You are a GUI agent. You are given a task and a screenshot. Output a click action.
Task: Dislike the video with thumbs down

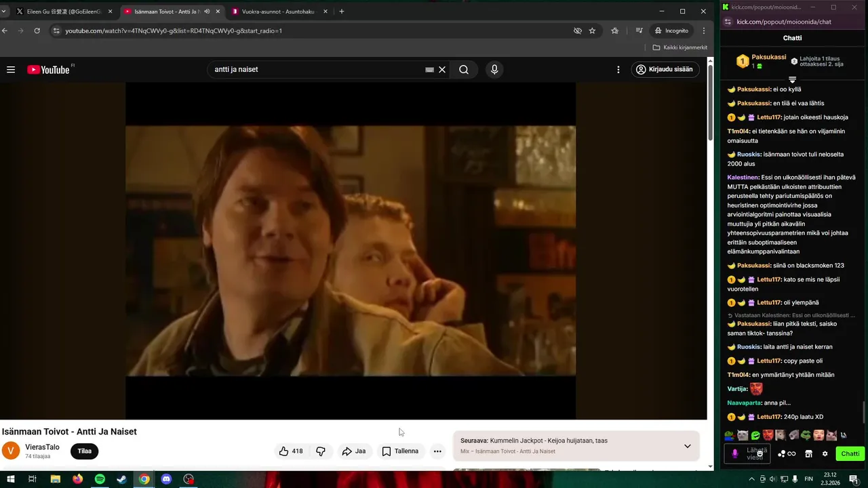[x=321, y=451]
